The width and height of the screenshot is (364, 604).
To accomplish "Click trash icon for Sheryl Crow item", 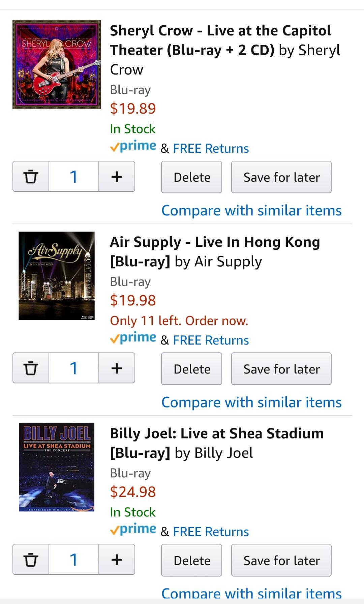I will click(x=31, y=177).
